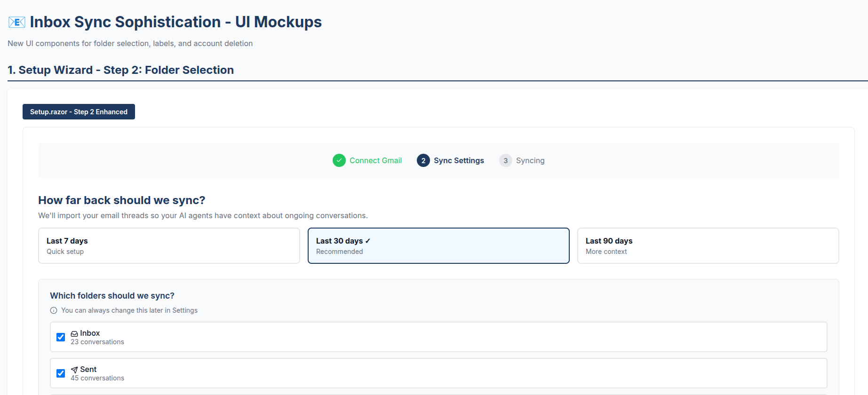The height and width of the screenshot is (395, 868).
Task: Click the Syncing step progress indicator
Action: [530, 160]
